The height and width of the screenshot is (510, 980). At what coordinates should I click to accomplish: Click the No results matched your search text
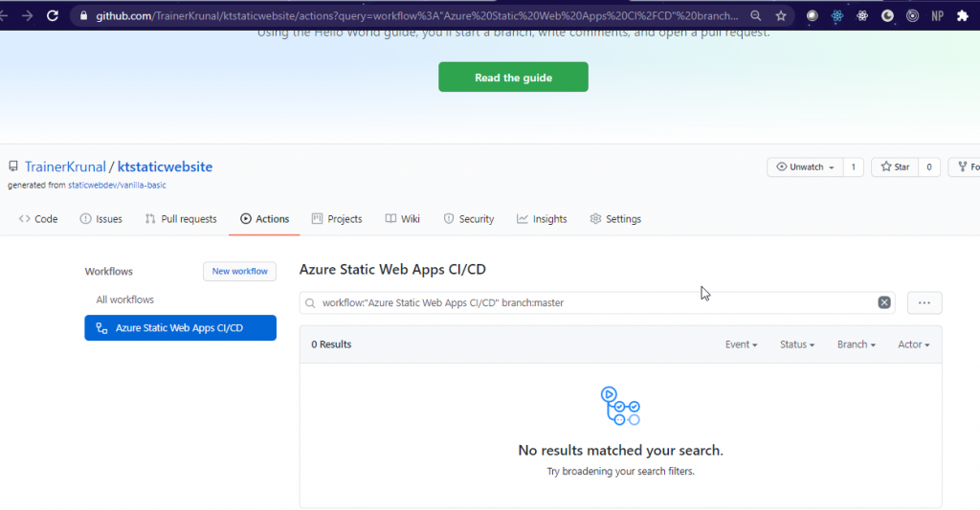click(x=620, y=450)
